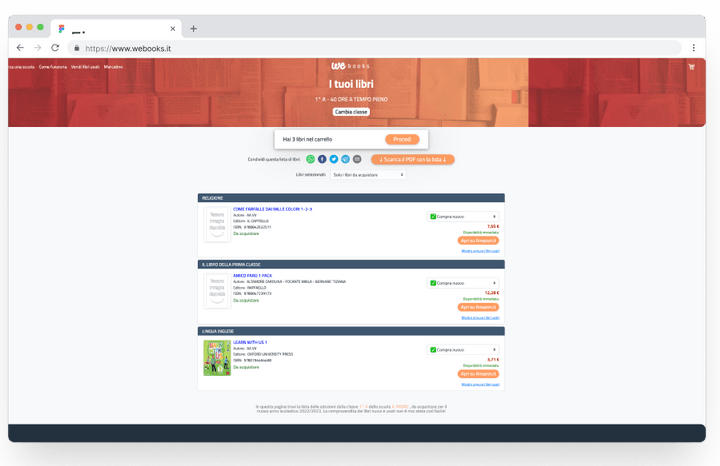Open Compra nuovo dropdown for Learn With Us
The image size is (720, 466).
click(x=463, y=350)
